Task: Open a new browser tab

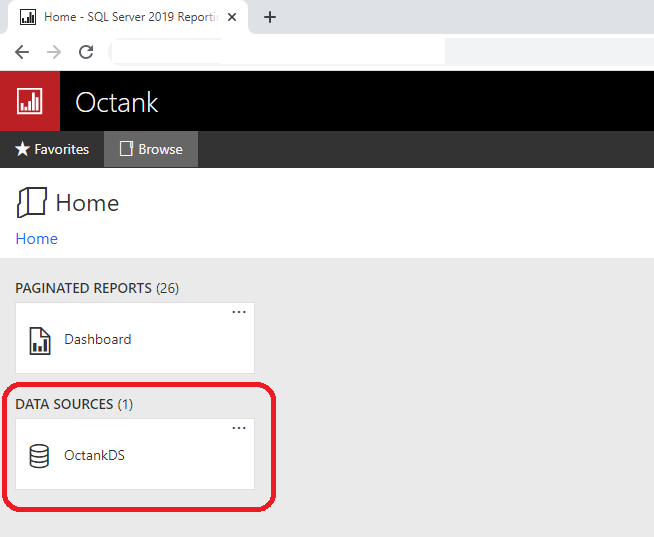Action: click(x=270, y=17)
